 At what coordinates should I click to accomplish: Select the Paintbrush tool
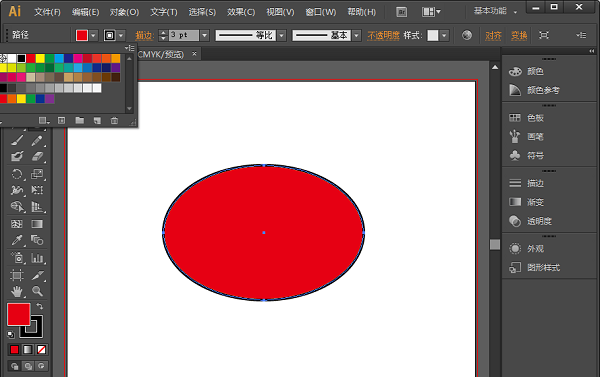pos(17,140)
